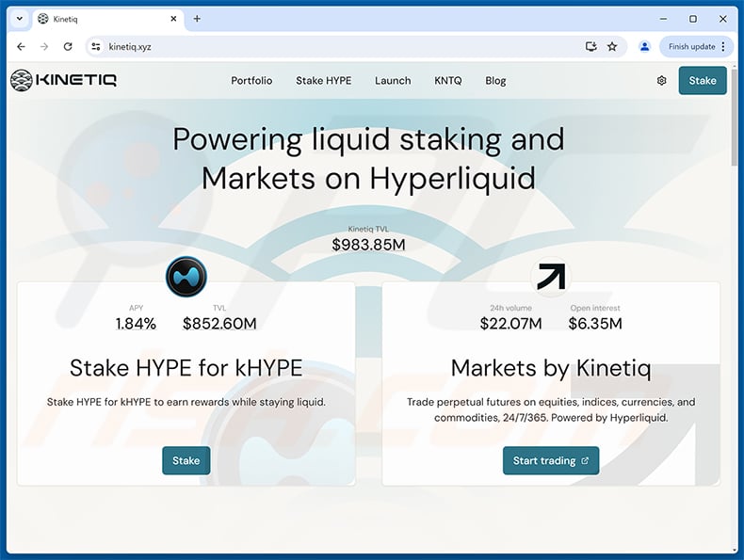This screenshot has width=744, height=560.
Task: Click the kHYPE token round icon
Action: tap(186, 277)
